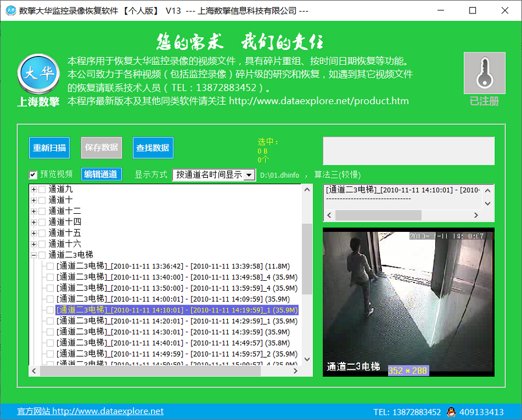522x420 pixels.
Task: Click the TEL: 13872883452 footer text
Action: tap(407, 412)
